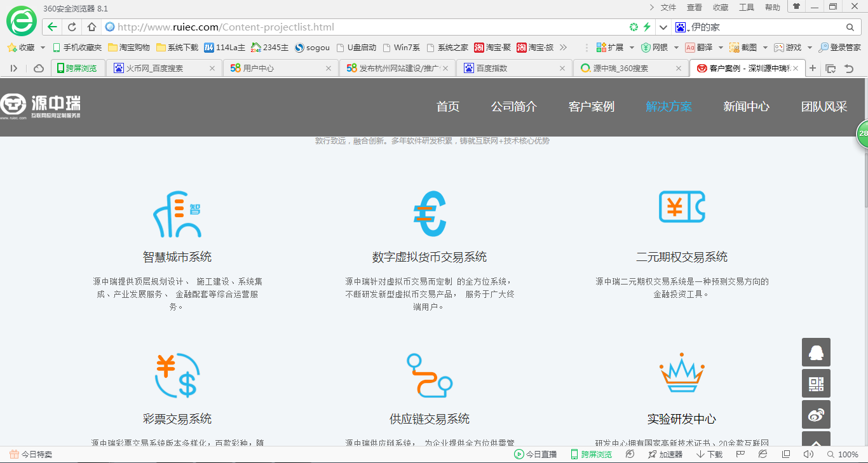Click the 彩票交易系统 yen dollar icon
This screenshot has height=463, width=868.
pos(177,375)
